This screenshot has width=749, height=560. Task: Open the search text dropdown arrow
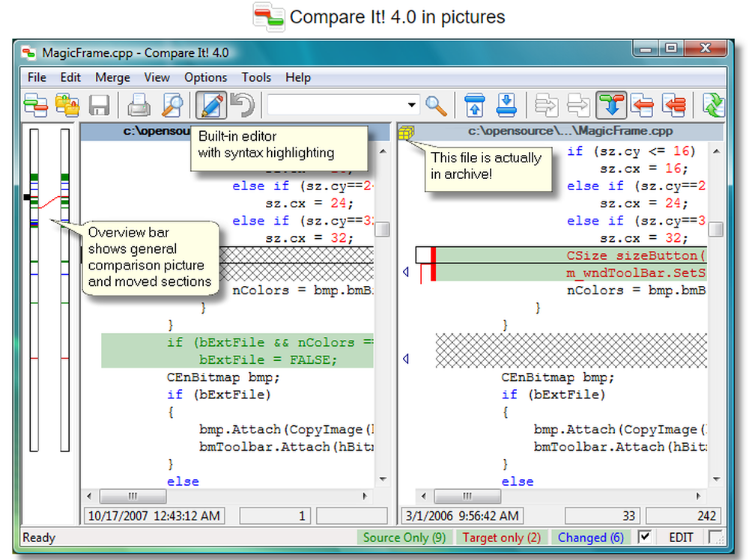click(411, 105)
